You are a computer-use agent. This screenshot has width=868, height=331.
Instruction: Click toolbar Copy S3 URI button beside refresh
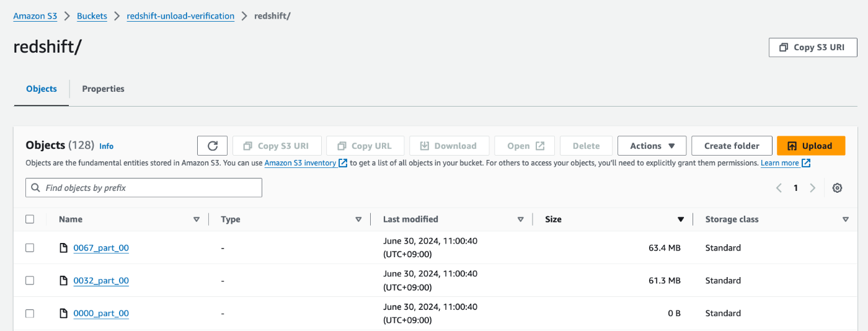(x=277, y=146)
